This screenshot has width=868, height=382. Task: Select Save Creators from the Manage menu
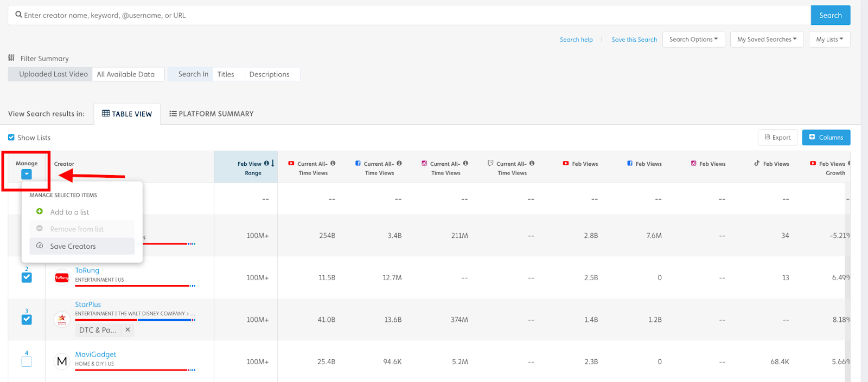(x=73, y=246)
